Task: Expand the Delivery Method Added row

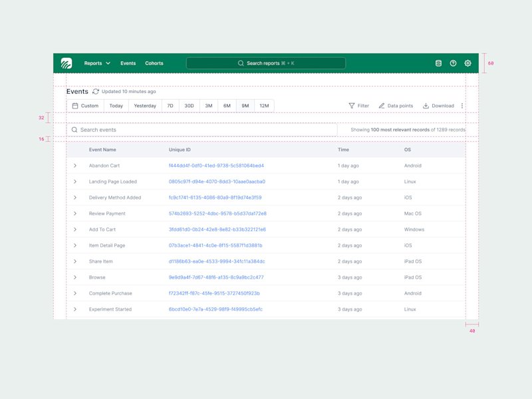Action: click(x=75, y=198)
